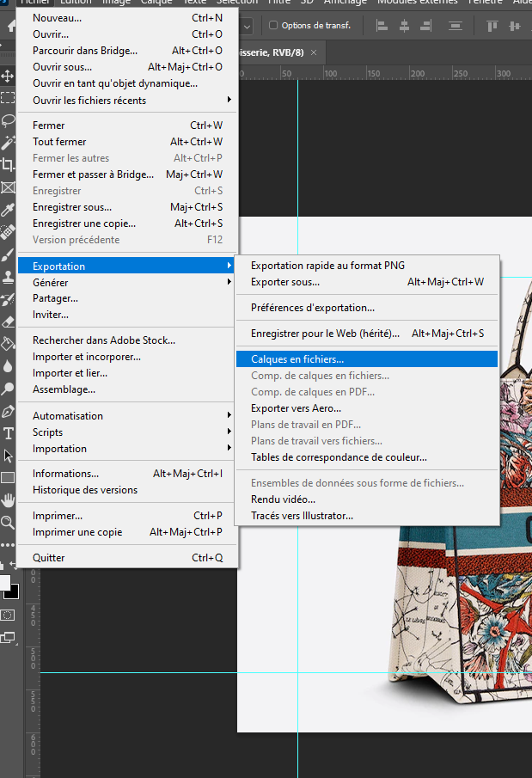The image size is (532, 778).
Task: Select the Eyedropper tool
Action: point(8,210)
